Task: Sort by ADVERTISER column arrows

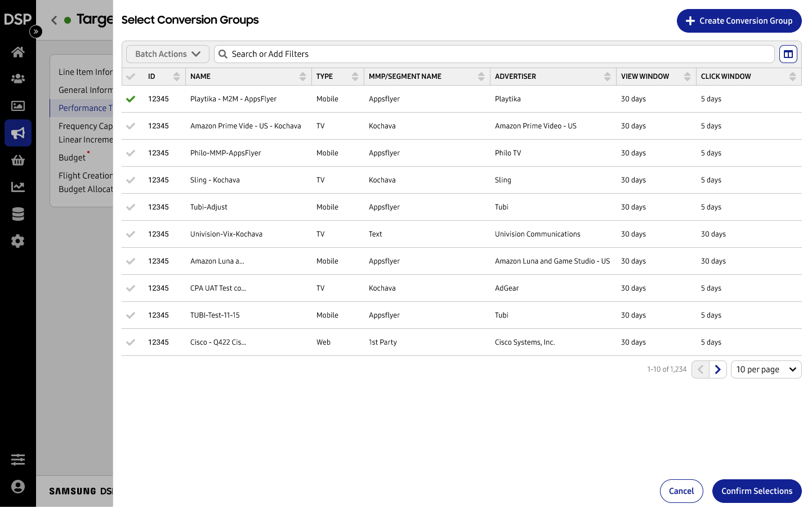Action: pos(608,77)
